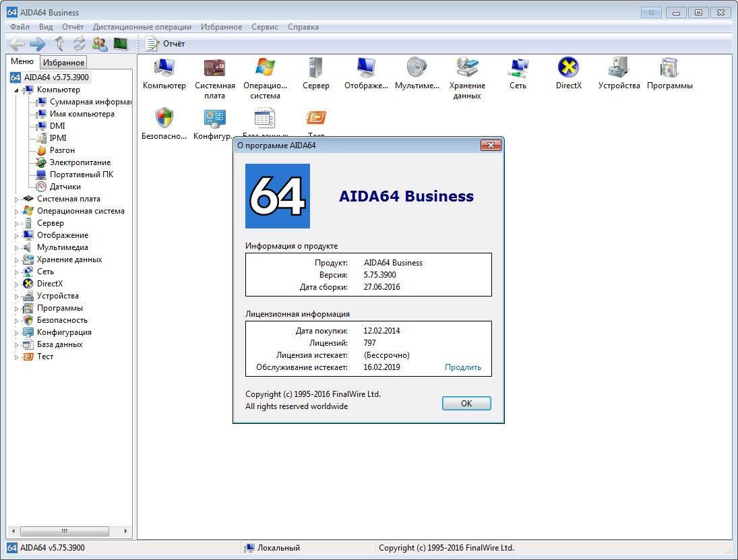Open the Сервис menu
738x560 pixels.
(x=264, y=27)
